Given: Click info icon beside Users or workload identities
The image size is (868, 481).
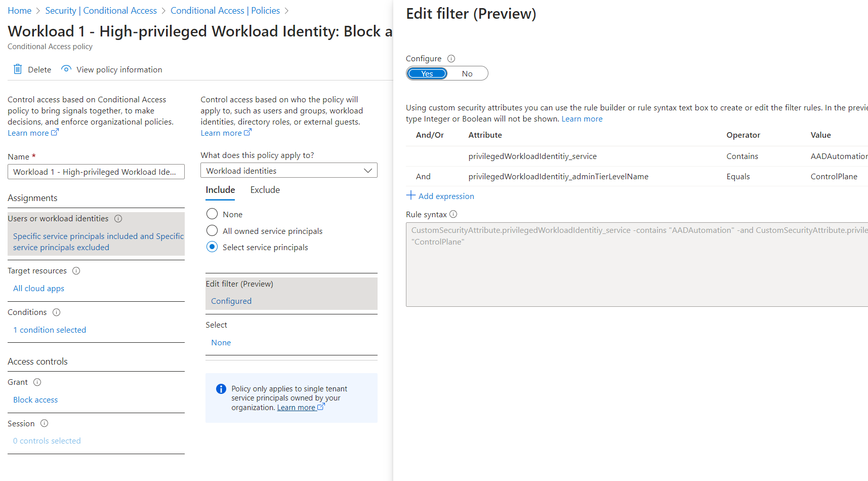Looking at the screenshot, I should click(x=118, y=219).
